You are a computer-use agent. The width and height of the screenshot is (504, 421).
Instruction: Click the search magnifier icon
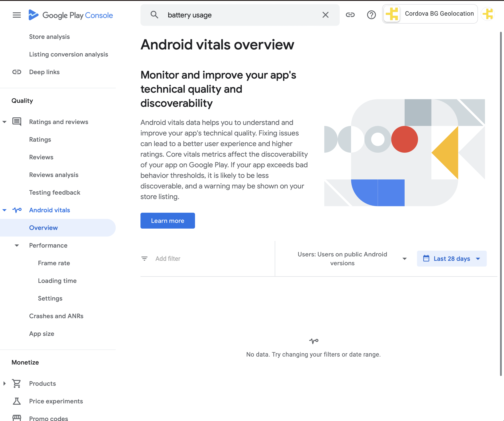154,15
